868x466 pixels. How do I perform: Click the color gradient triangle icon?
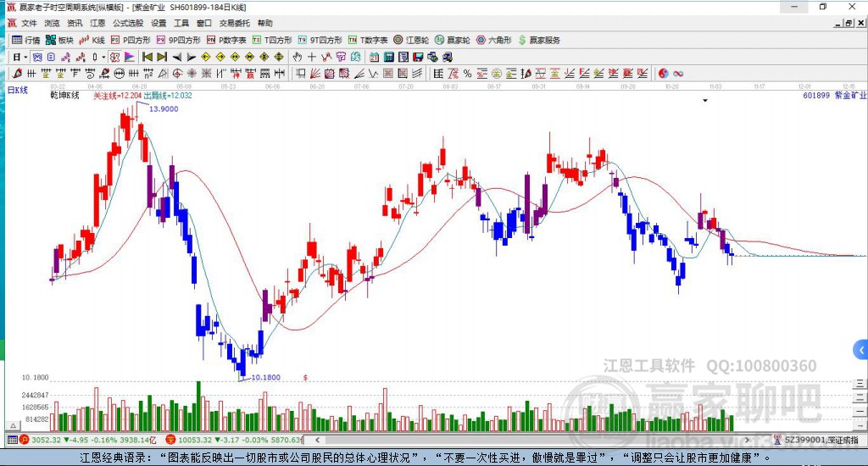pyautogui.click(x=129, y=57)
